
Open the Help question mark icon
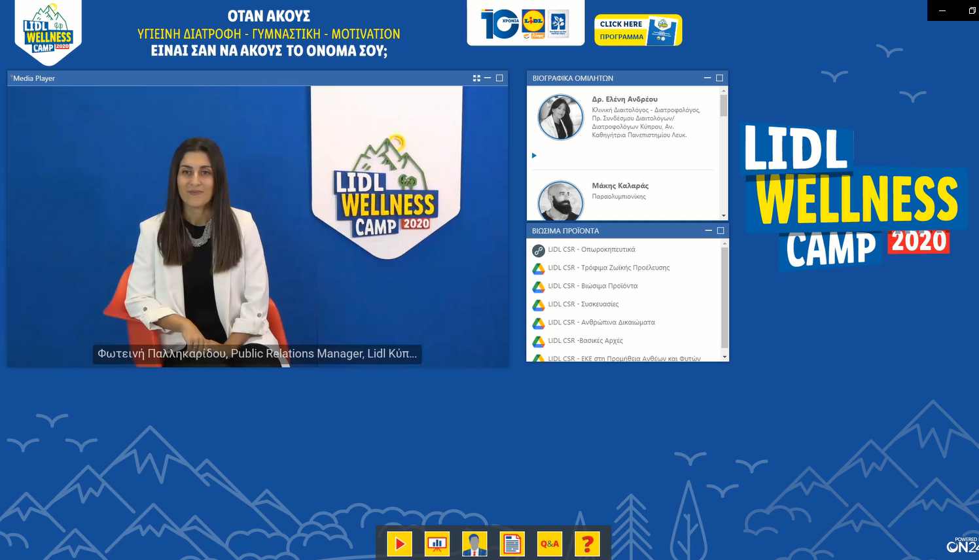point(588,544)
